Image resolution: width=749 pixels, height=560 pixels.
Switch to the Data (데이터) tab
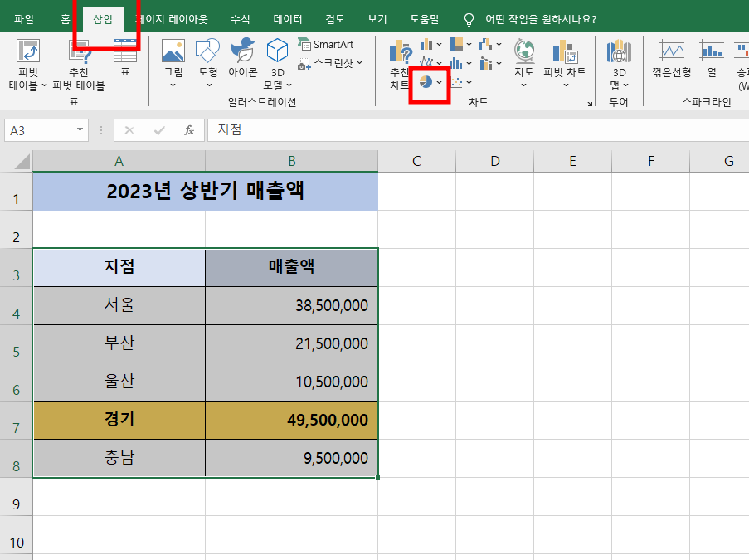click(x=288, y=19)
